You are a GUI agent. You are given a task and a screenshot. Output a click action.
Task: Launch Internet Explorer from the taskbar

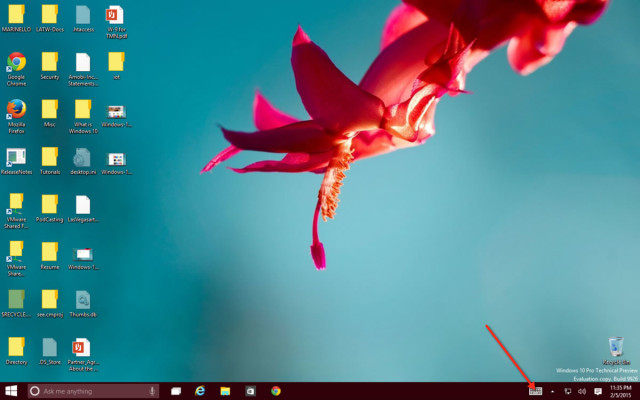[x=200, y=391]
